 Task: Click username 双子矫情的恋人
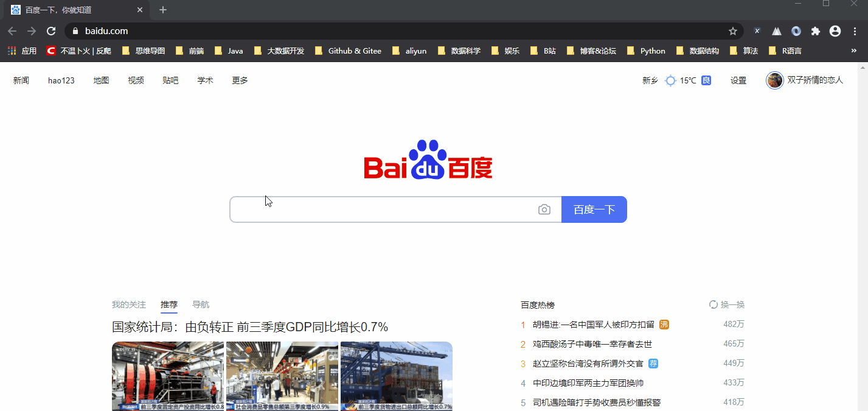click(815, 80)
